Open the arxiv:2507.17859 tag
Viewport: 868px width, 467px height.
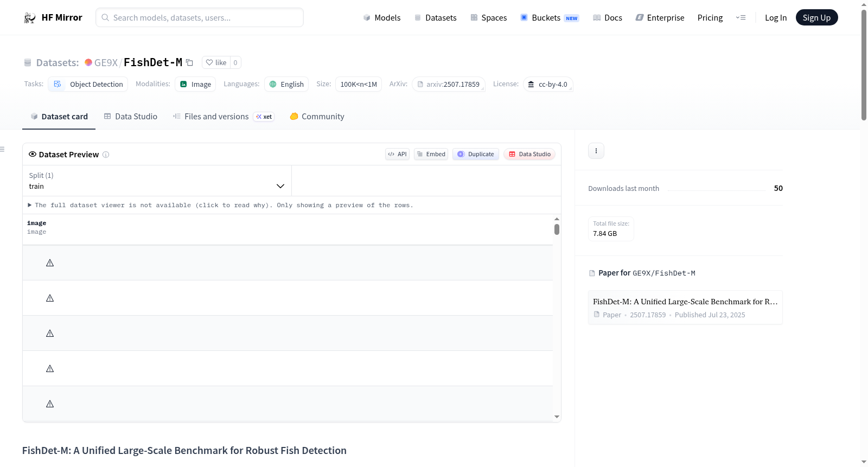[x=448, y=84]
